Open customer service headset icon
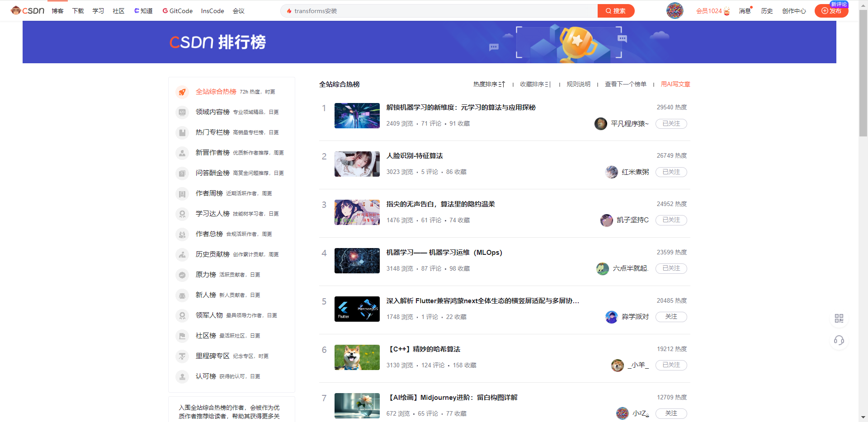The width and height of the screenshot is (868, 422). [839, 340]
